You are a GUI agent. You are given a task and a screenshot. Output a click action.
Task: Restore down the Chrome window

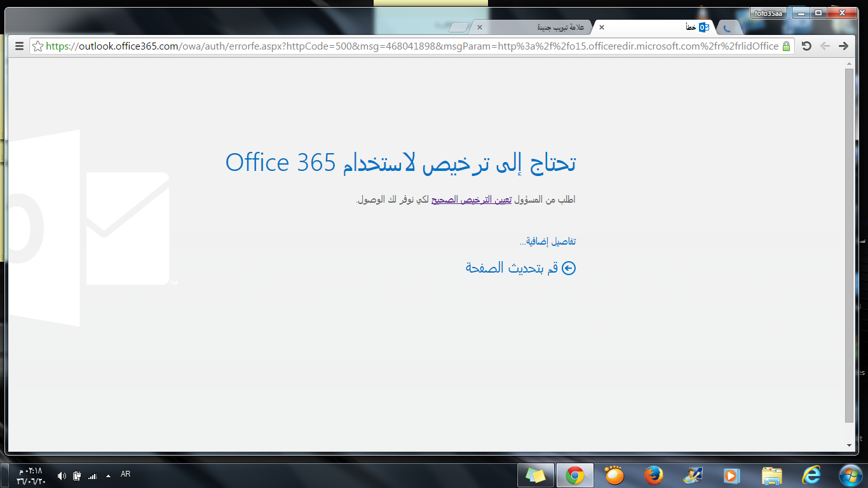click(x=819, y=13)
